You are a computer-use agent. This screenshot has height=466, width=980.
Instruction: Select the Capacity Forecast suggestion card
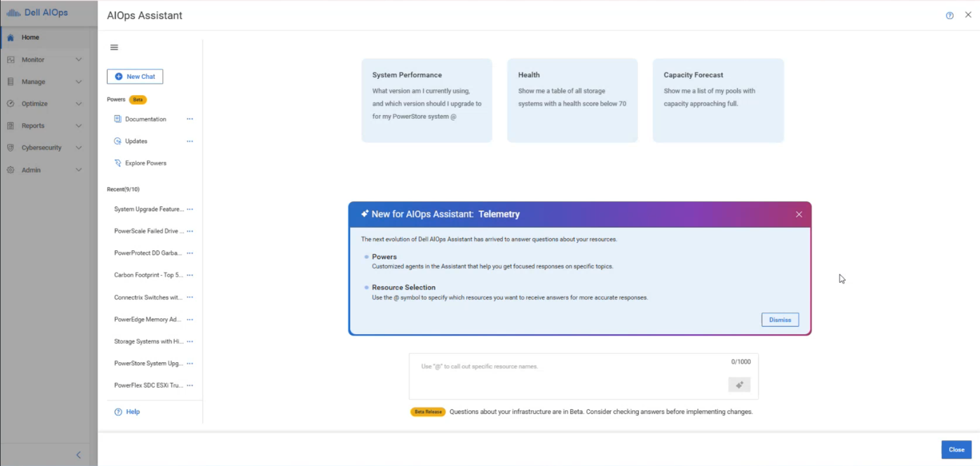tap(718, 100)
